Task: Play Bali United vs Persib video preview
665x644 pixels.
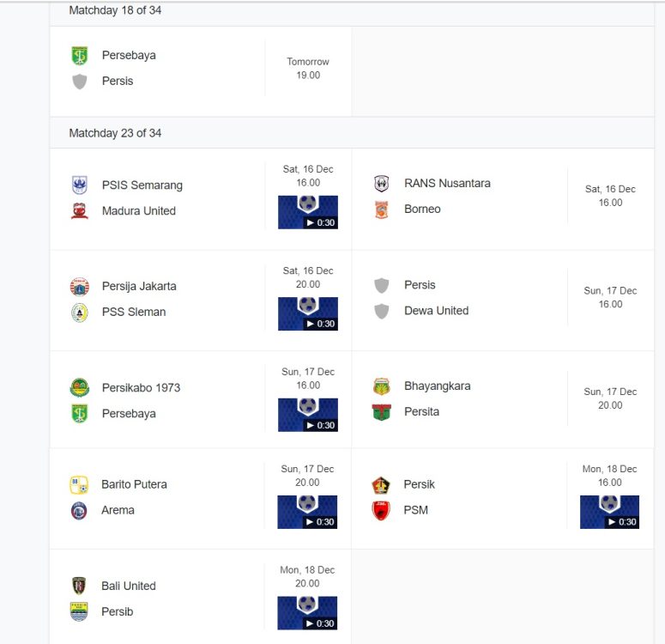Action: (307, 613)
